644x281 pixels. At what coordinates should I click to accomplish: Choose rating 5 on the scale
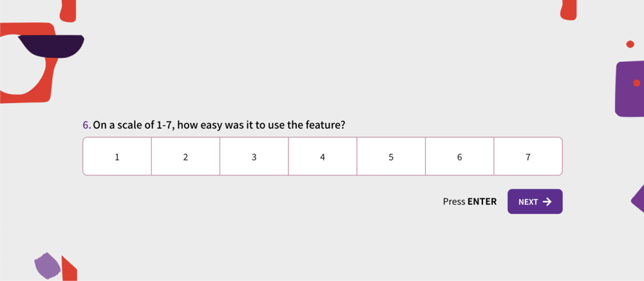tap(391, 157)
